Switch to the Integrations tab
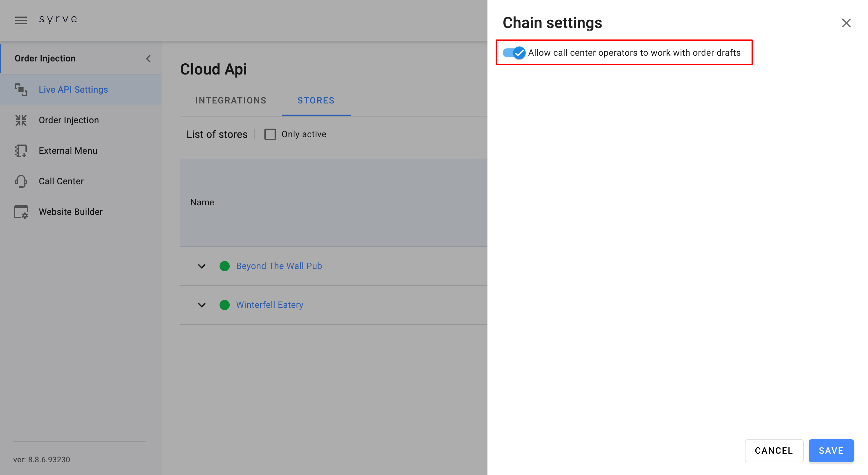Viewport: 868px width, 475px height. (x=231, y=101)
